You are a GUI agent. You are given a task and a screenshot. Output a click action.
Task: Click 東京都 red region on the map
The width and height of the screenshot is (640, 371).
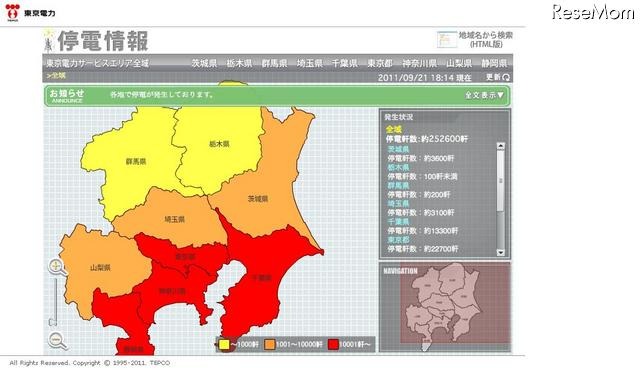[185, 256]
